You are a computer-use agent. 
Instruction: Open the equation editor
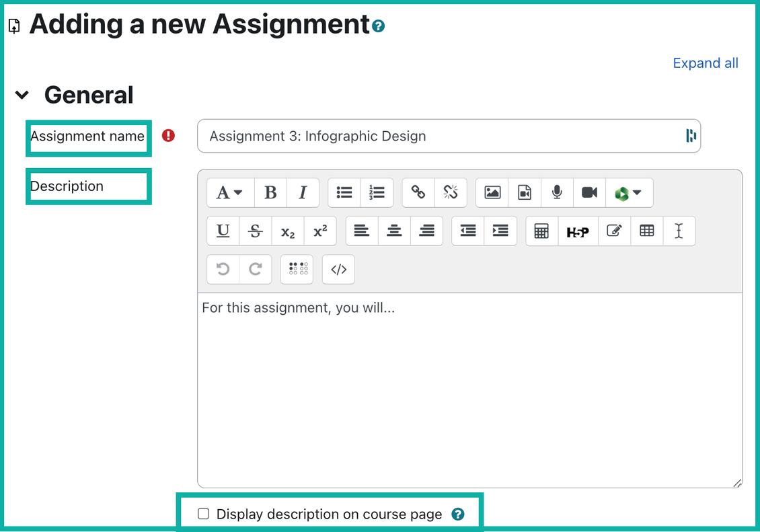point(542,231)
